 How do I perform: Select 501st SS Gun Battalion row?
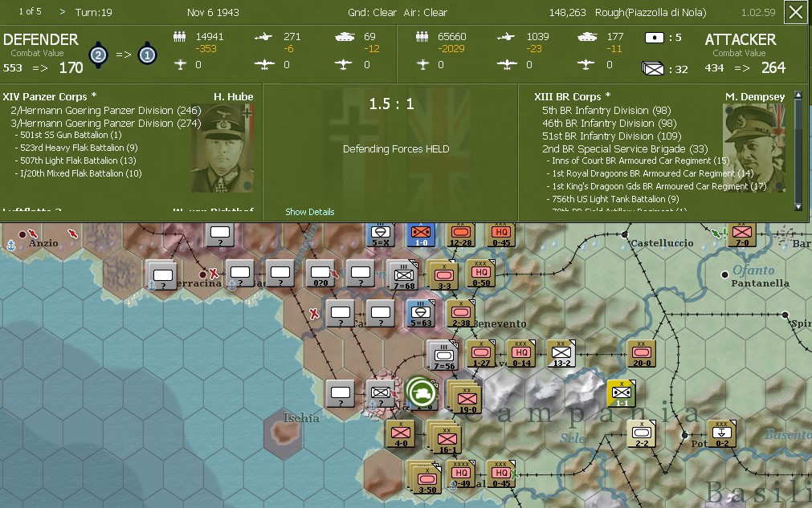coord(68,135)
